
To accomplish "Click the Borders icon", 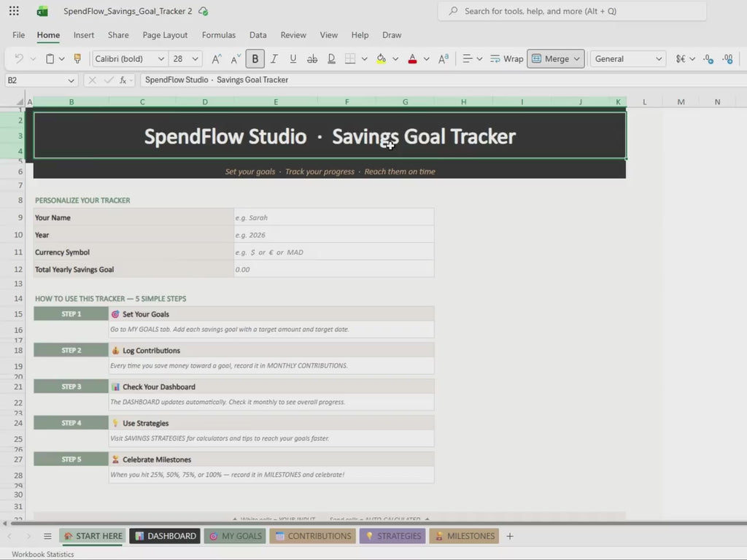I will point(350,58).
